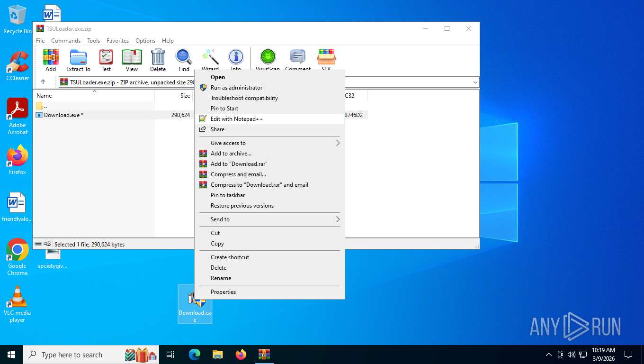Click the Info toolbar icon

click(236, 59)
